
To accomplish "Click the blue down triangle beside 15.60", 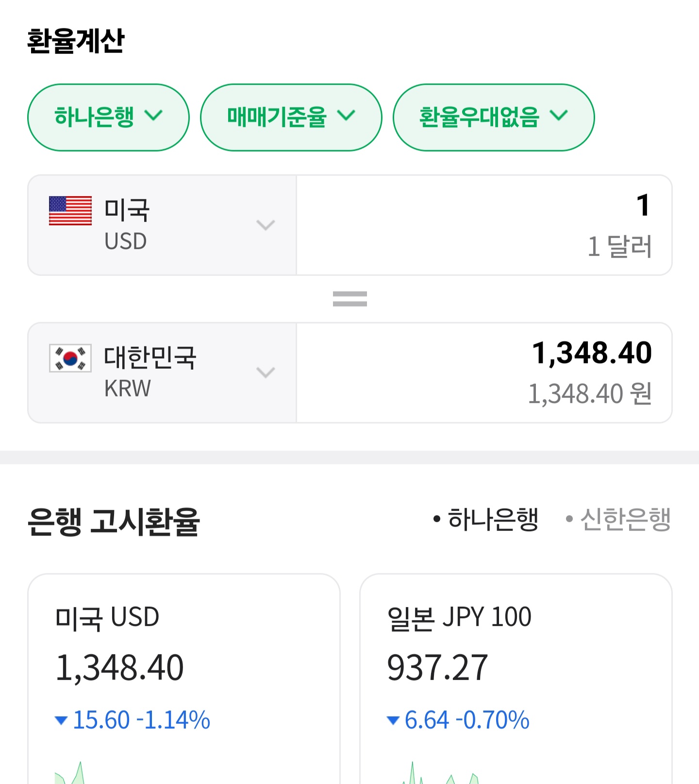I will click(x=61, y=720).
